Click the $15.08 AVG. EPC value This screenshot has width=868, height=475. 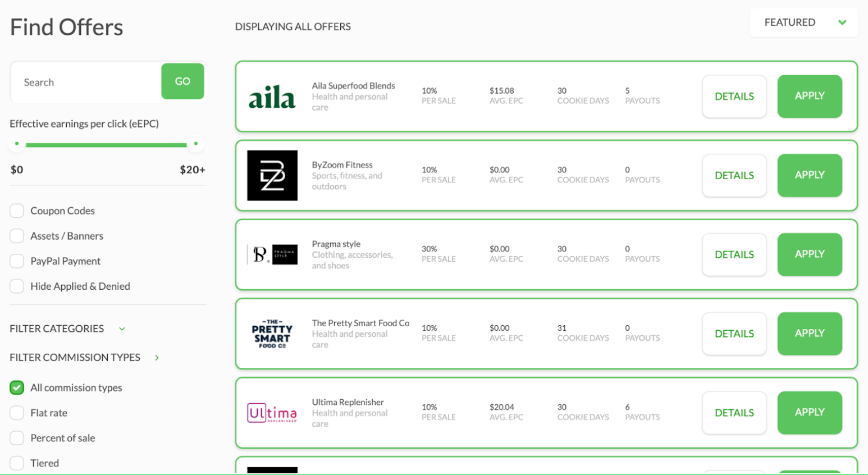click(x=501, y=90)
